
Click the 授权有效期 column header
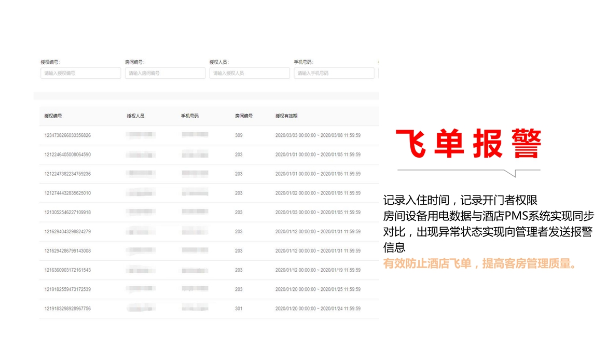click(x=286, y=116)
